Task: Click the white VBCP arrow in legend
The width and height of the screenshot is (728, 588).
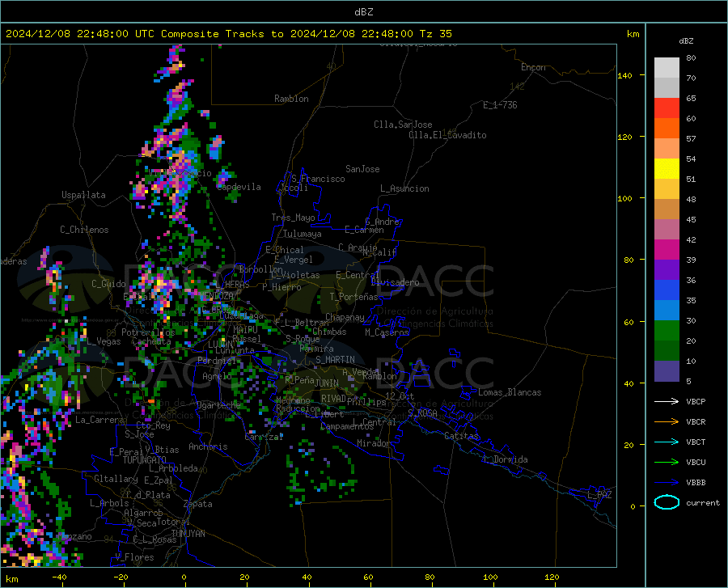Action: coord(667,401)
